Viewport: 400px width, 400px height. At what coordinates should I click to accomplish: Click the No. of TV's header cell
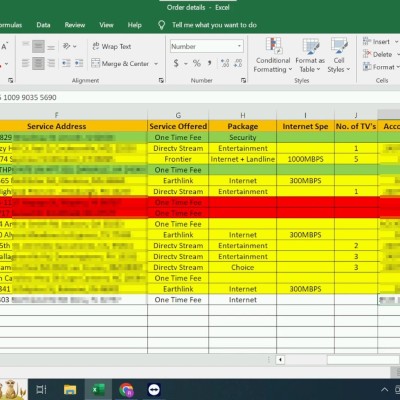(356, 126)
